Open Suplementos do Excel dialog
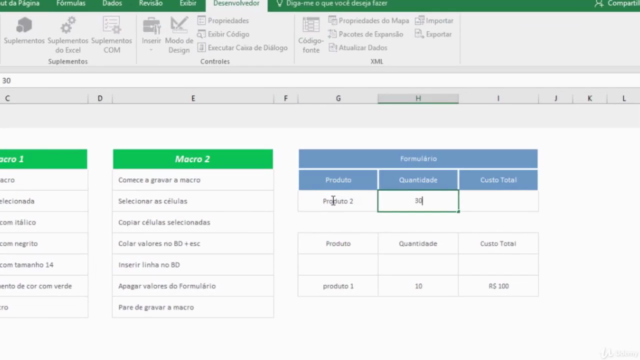The width and height of the screenshot is (640, 360). pos(68,35)
